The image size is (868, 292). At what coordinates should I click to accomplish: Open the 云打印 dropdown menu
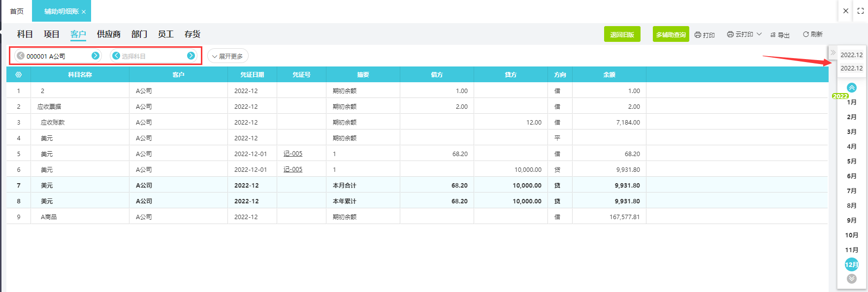[x=744, y=34]
